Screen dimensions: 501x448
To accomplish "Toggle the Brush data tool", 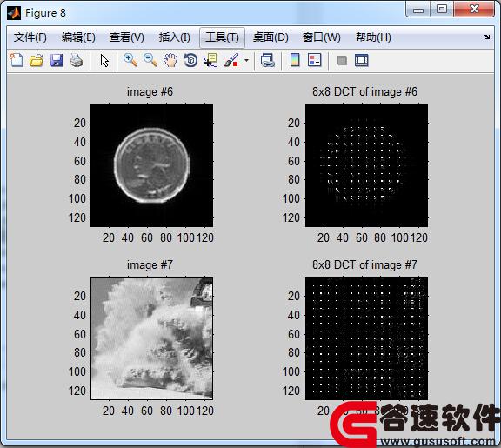I will pos(231,60).
